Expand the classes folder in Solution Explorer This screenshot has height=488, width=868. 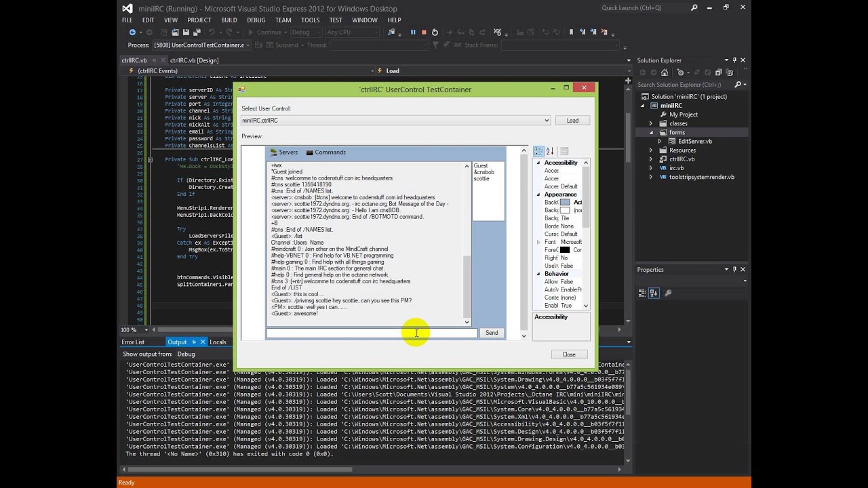tap(651, 123)
